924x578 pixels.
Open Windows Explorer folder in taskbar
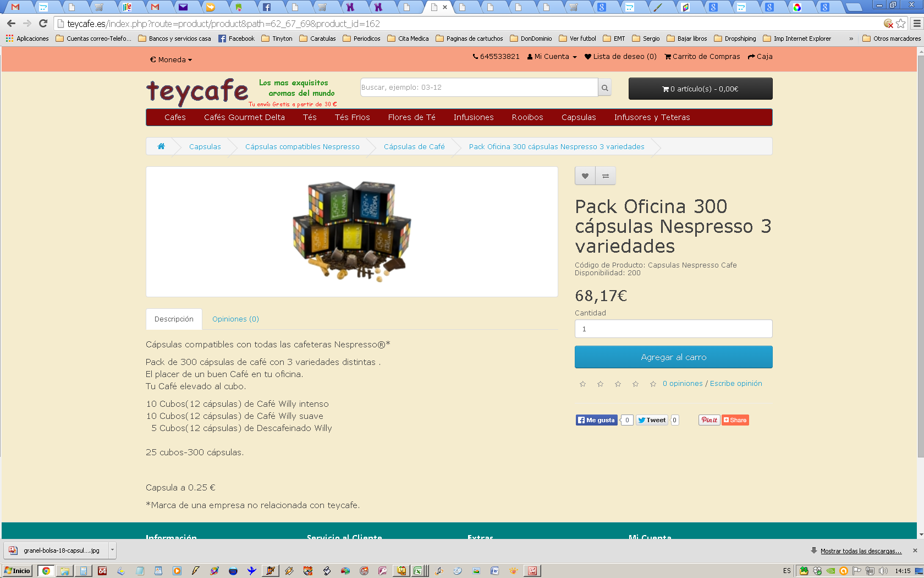click(x=64, y=571)
